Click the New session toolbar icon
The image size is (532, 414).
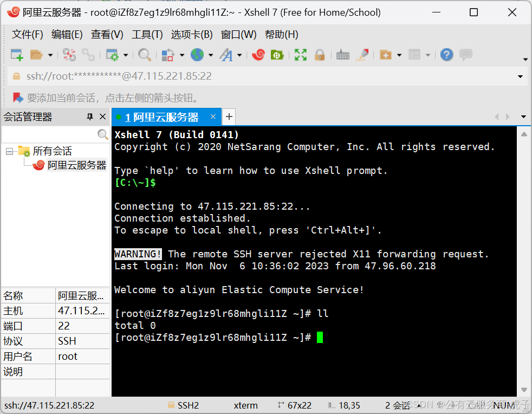click(x=17, y=55)
